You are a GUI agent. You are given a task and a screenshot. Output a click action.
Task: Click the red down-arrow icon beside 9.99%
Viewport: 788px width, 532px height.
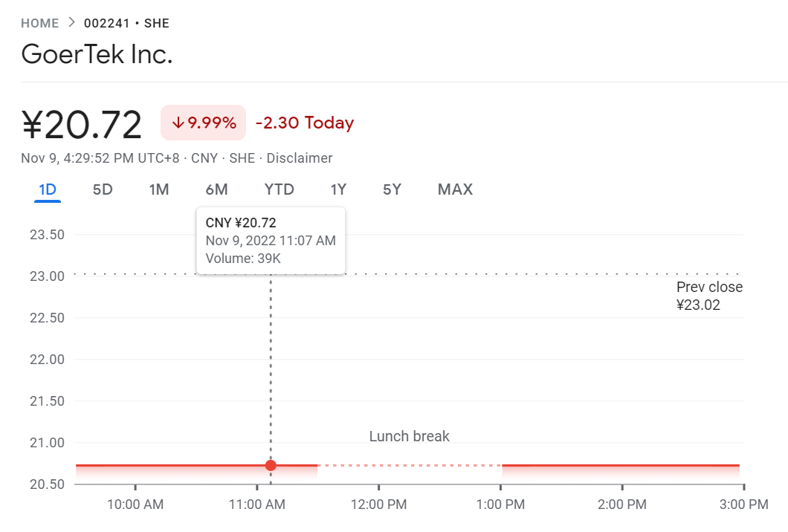coord(178,123)
